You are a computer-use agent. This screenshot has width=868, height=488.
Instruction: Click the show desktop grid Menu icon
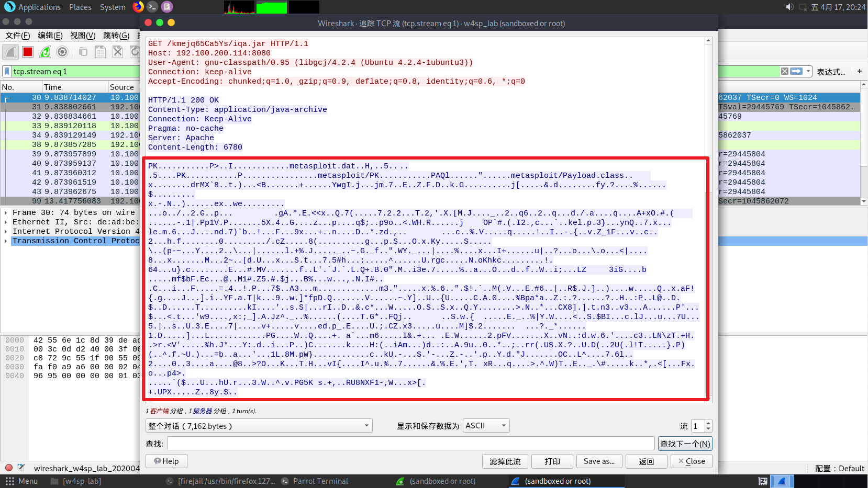[x=9, y=481]
